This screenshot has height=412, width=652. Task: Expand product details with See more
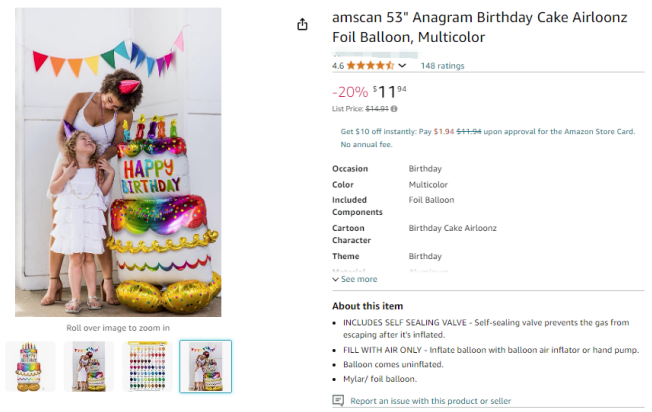click(359, 279)
